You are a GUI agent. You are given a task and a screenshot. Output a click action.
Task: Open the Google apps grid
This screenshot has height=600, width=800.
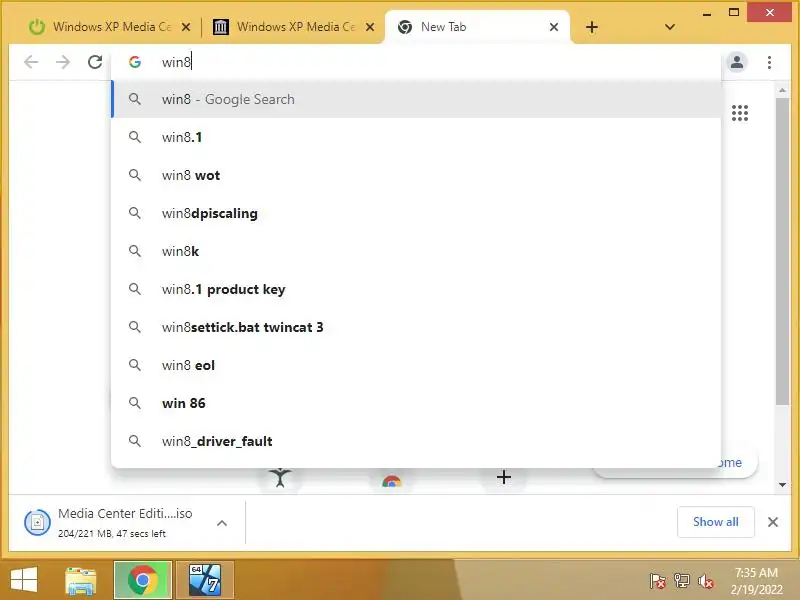point(740,113)
